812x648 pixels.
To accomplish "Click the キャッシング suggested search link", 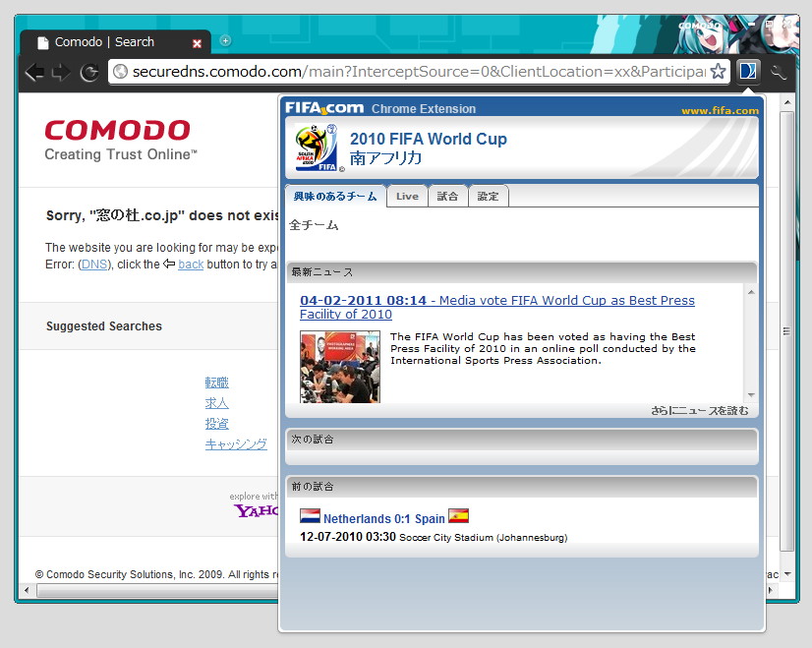I will [236, 443].
